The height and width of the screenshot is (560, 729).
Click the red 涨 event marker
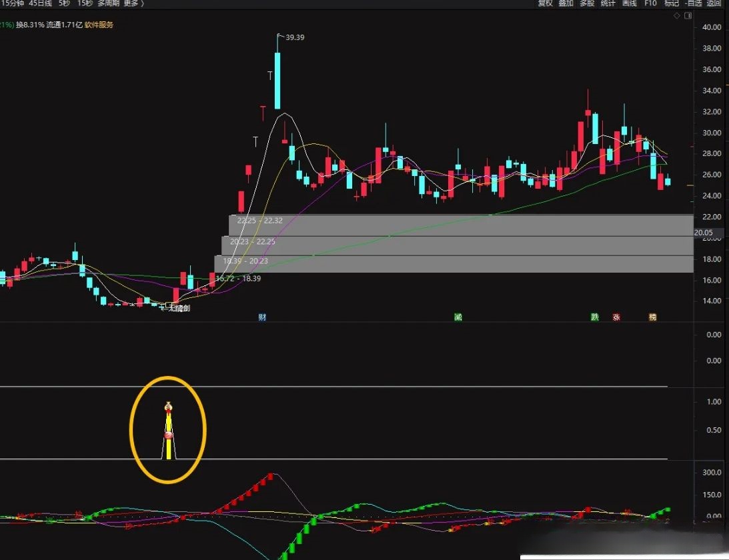[616, 317]
